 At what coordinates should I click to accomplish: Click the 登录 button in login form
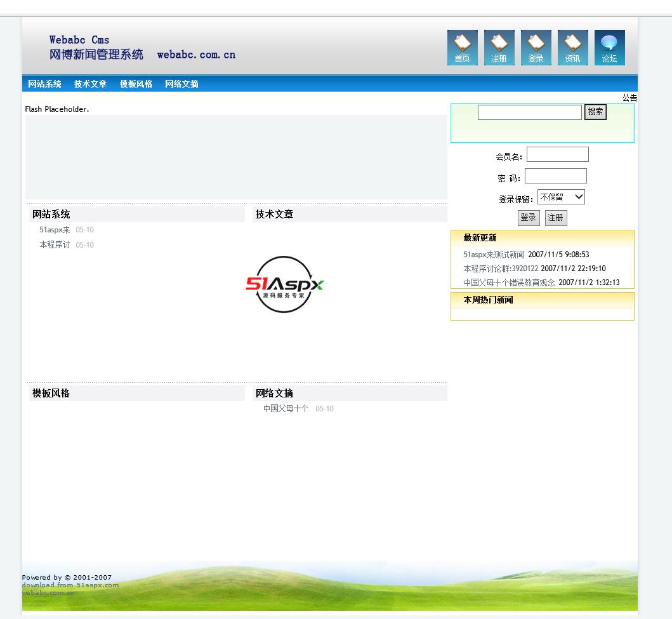[529, 218]
